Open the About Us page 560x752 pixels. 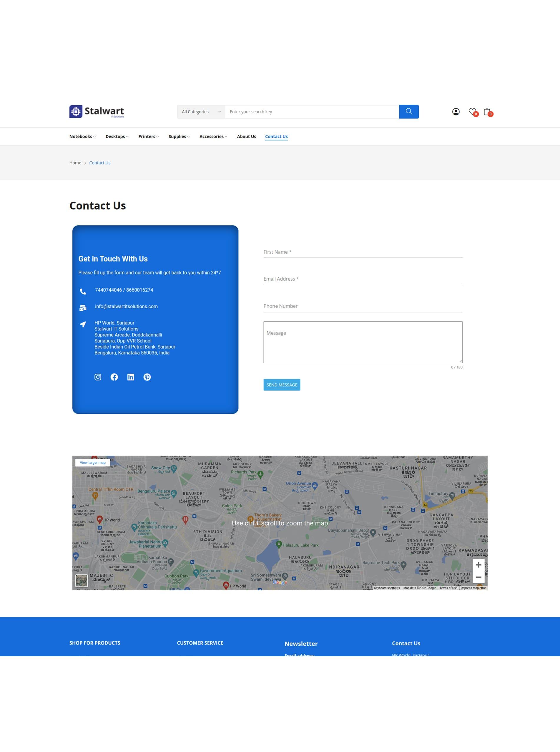pyautogui.click(x=246, y=136)
